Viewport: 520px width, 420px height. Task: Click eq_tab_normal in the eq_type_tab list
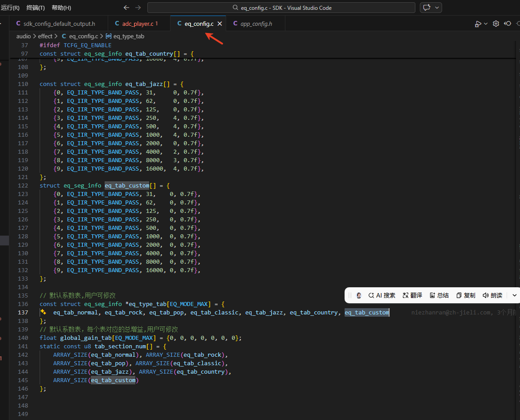(76, 313)
